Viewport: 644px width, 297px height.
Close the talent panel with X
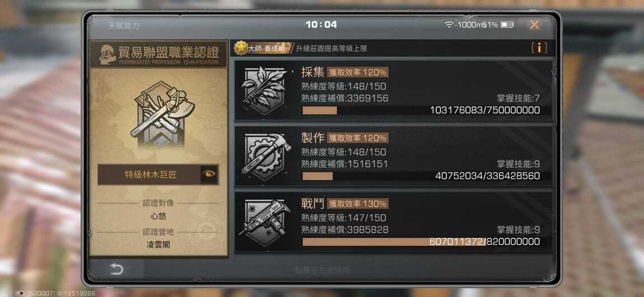click(534, 25)
